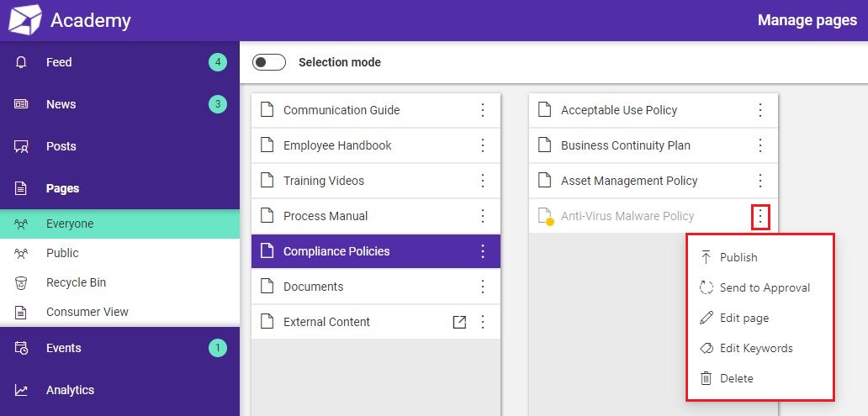The height and width of the screenshot is (416, 868).
Task: Open the Employee Handbook page
Action: pos(376,145)
